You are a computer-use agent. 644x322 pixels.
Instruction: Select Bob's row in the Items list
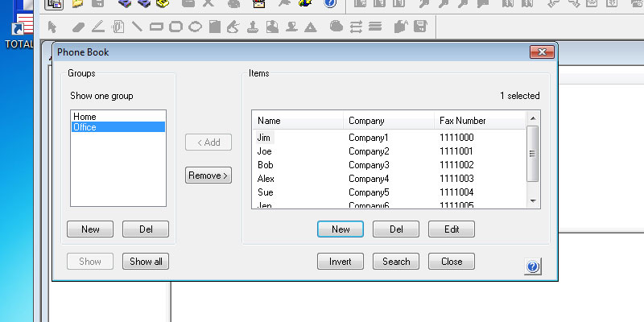click(266, 165)
